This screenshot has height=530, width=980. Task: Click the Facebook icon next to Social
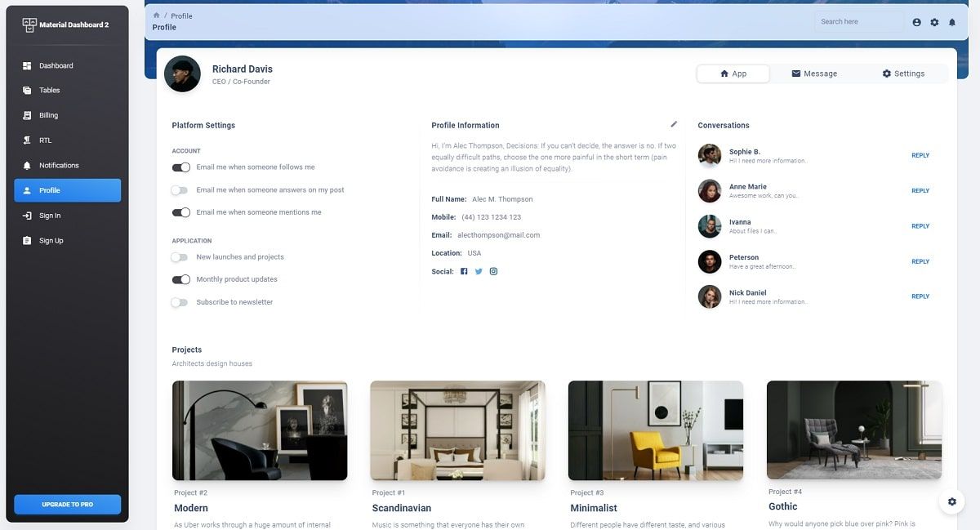coord(464,270)
